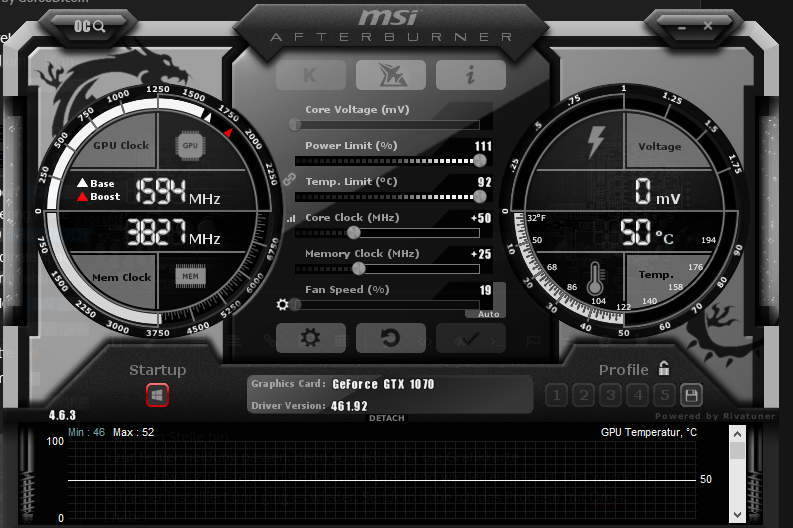Click the Kombustor K button
The height and width of the screenshot is (528, 793).
[x=310, y=75]
